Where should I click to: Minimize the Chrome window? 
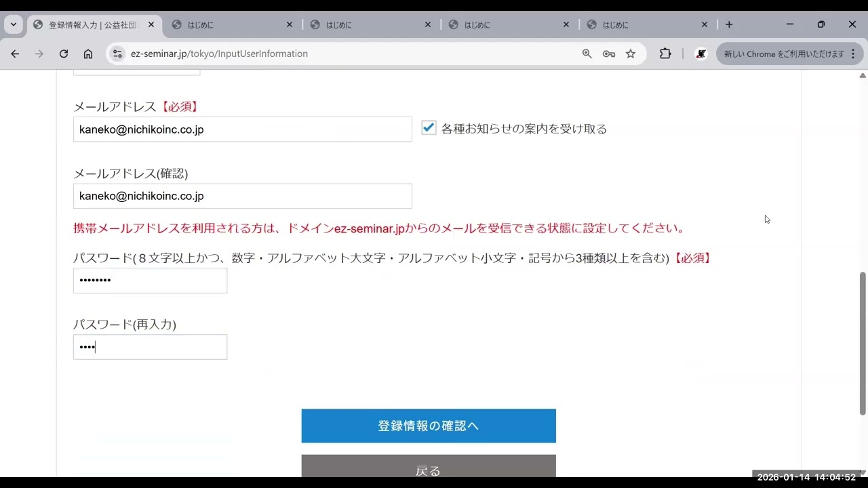pyautogui.click(x=790, y=24)
